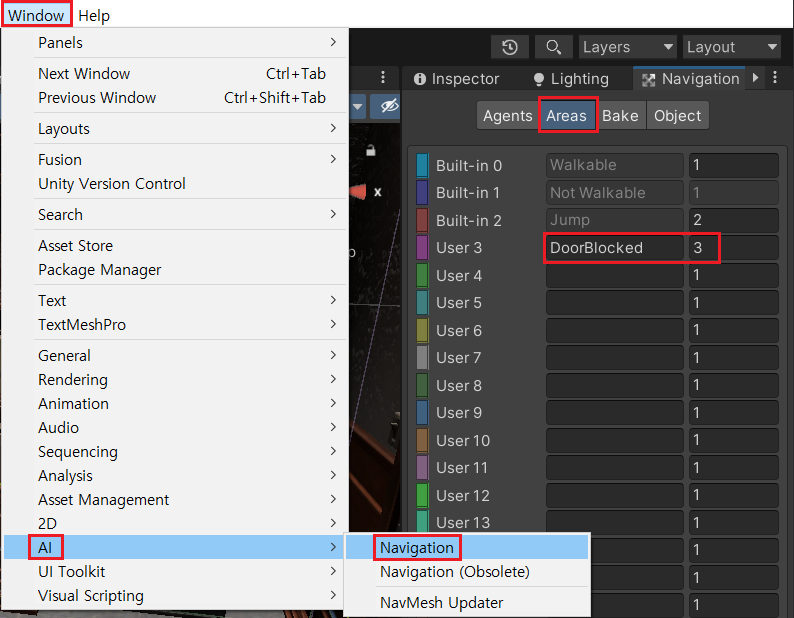
Task: Click the User 11 name field
Action: point(615,468)
